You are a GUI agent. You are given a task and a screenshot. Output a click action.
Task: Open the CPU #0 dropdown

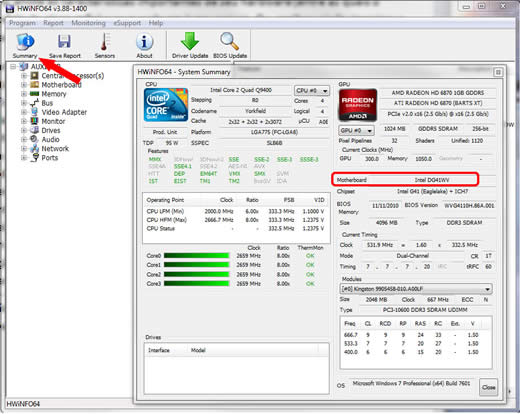[x=312, y=91]
